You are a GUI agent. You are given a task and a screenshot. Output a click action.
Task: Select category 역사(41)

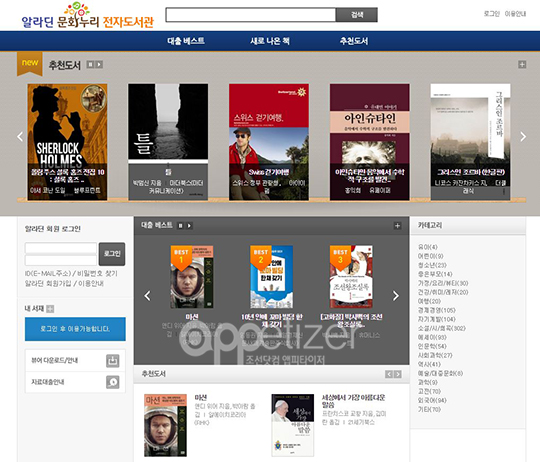429,364
